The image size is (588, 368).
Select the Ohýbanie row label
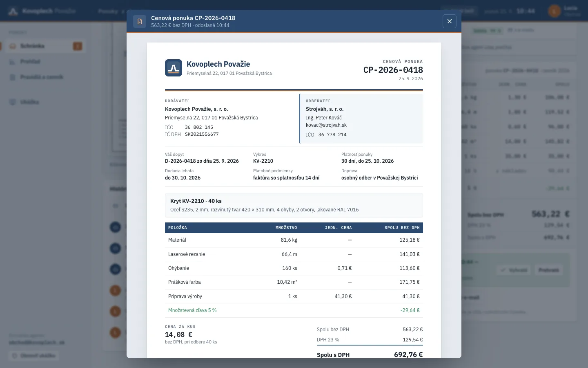coord(178,268)
